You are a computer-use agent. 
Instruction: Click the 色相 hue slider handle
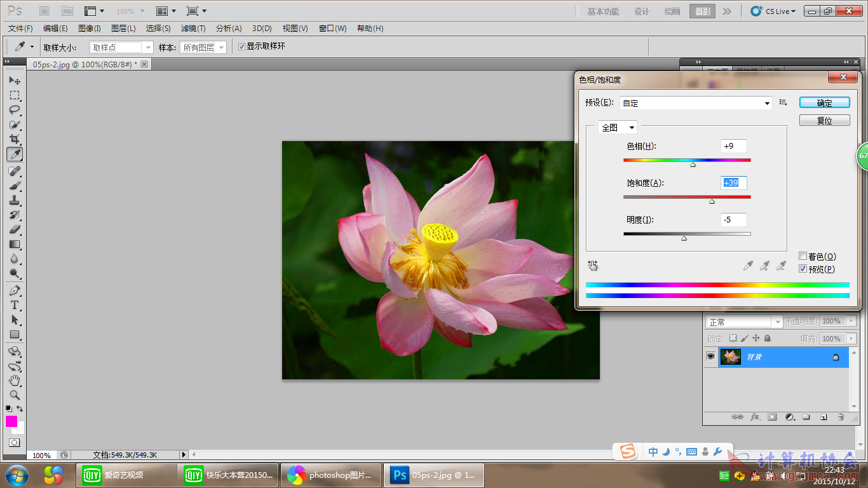pyautogui.click(x=693, y=165)
